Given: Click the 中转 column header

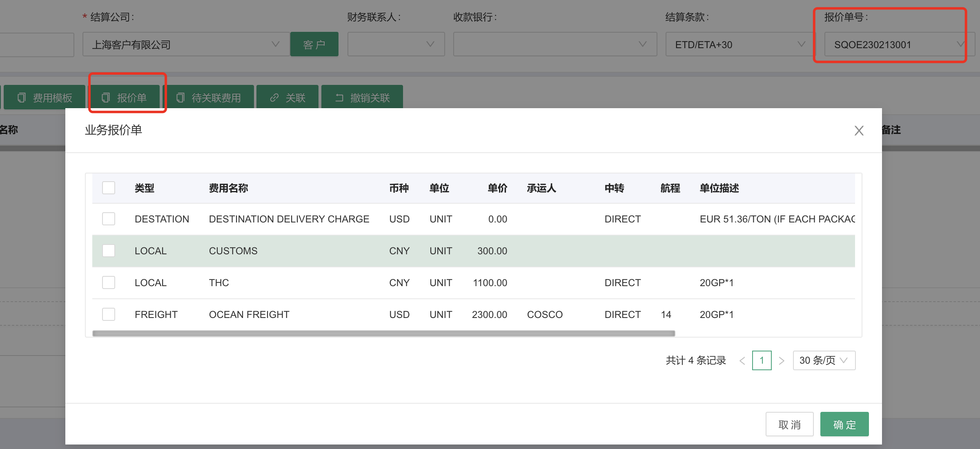Looking at the screenshot, I should [x=615, y=188].
